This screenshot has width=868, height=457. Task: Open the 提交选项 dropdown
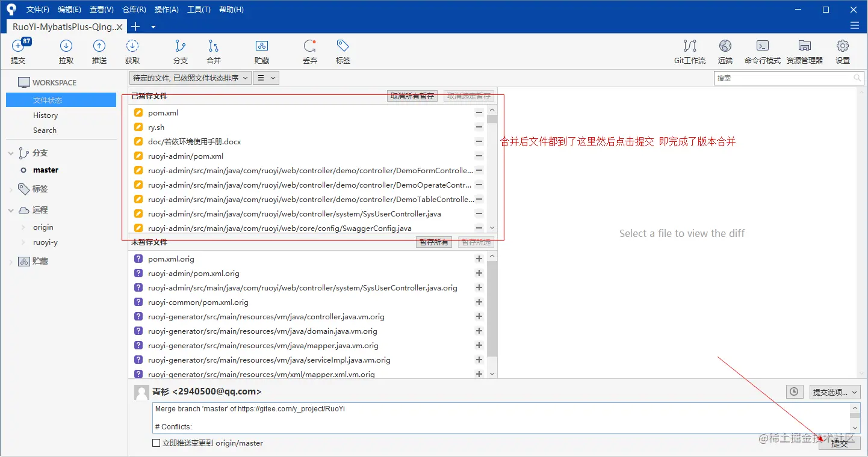click(x=835, y=392)
